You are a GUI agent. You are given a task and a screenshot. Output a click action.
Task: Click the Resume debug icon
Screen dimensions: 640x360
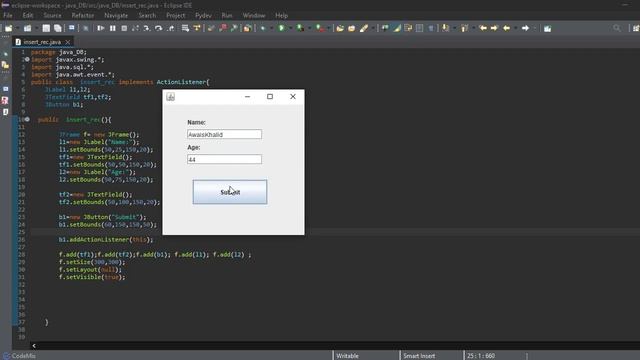(x=100, y=28)
